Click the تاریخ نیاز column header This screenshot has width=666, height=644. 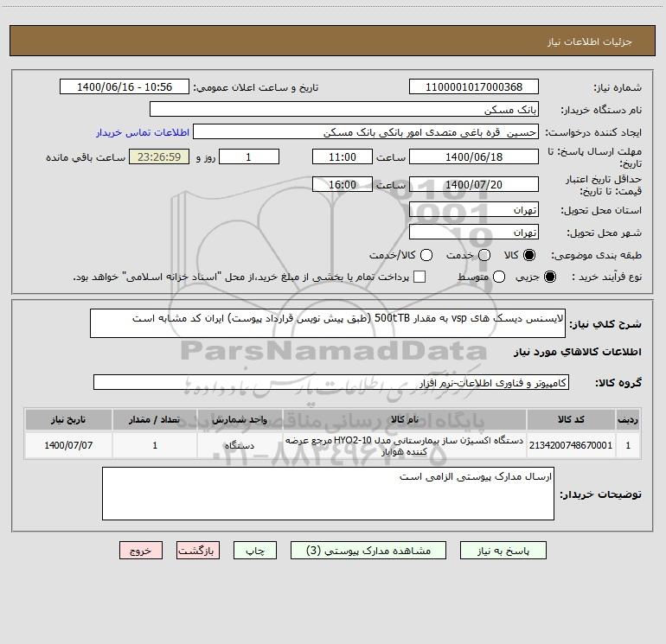[68, 420]
